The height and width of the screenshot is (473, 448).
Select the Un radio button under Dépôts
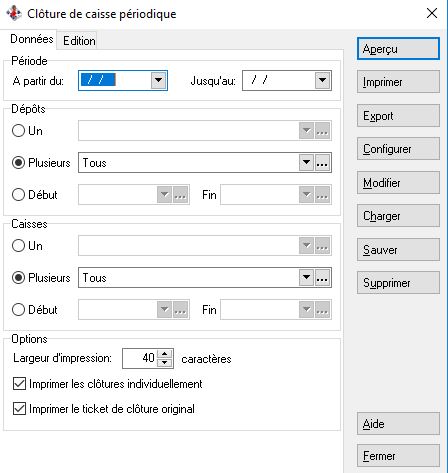[18, 131]
